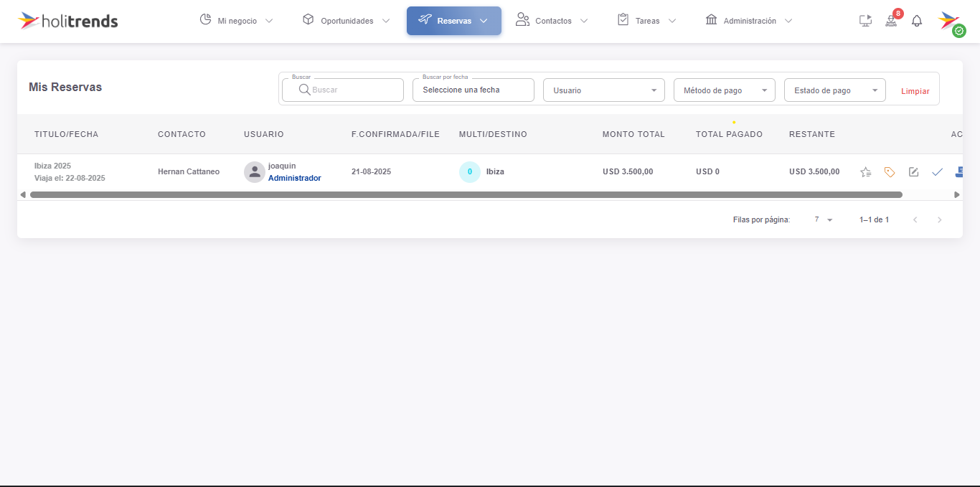This screenshot has height=487, width=980.
Task: Click the magnifier icon in Buscar field
Action: (304, 90)
